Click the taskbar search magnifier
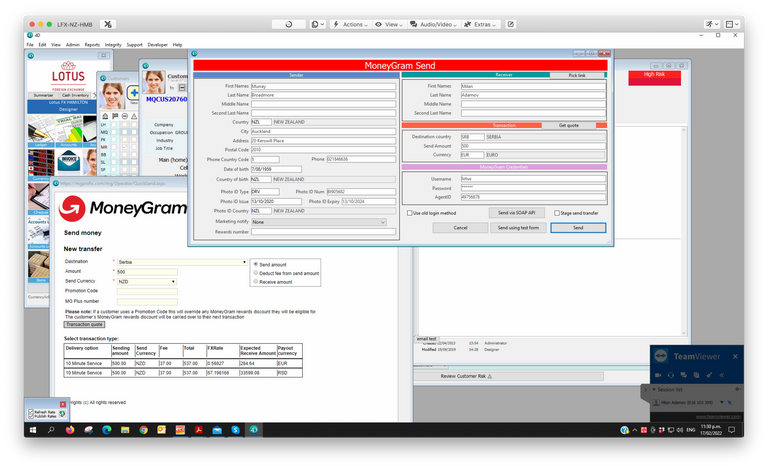Viewport: 768px width, 469px height. (51, 430)
